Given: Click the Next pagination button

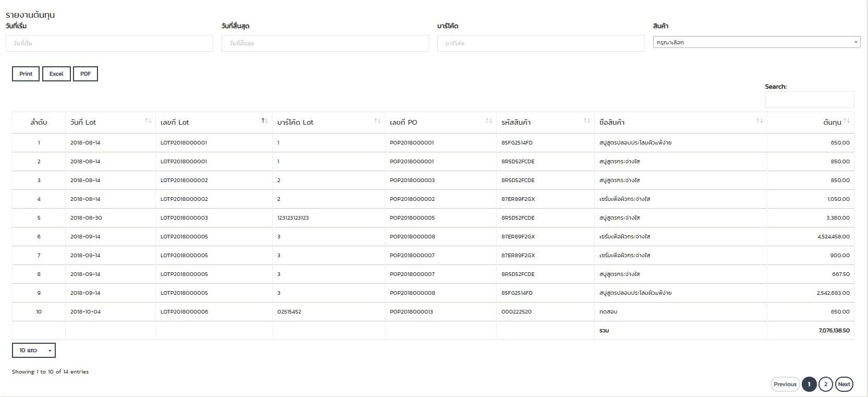Looking at the screenshot, I should pos(844,384).
